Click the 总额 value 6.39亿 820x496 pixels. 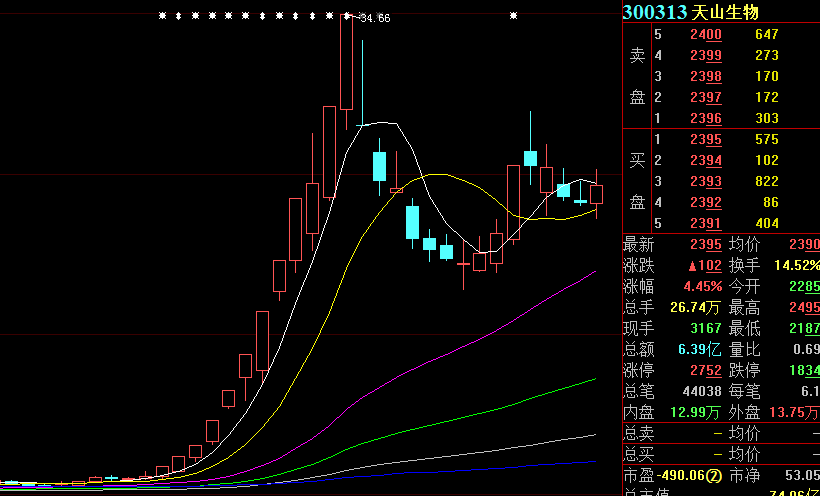coord(694,348)
